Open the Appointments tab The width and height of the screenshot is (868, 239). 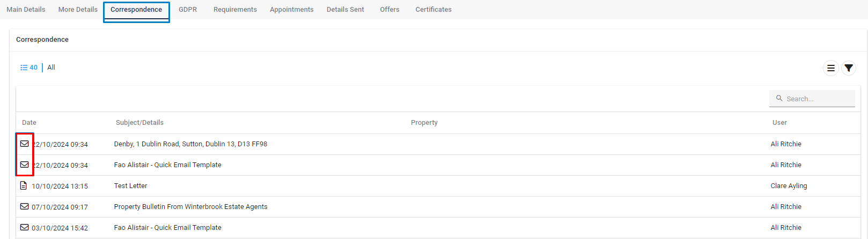click(291, 10)
